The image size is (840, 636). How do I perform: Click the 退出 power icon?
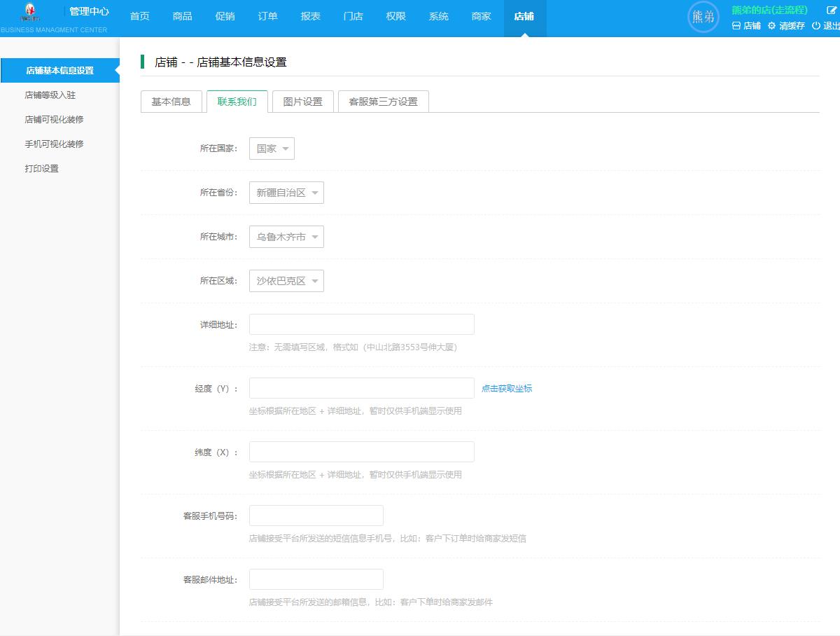pos(815,25)
